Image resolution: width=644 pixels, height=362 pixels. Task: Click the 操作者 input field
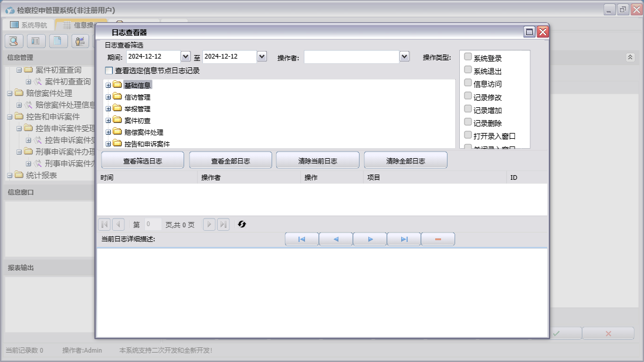click(x=351, y=57)
